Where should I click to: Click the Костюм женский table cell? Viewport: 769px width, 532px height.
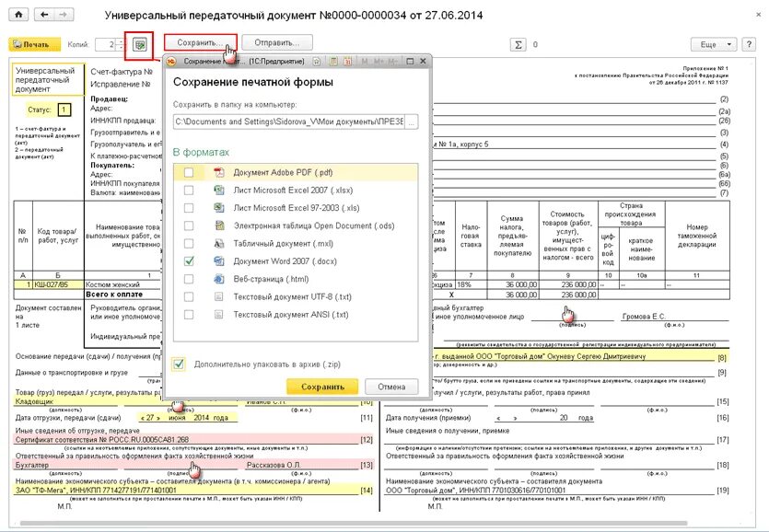coord(122,285)
